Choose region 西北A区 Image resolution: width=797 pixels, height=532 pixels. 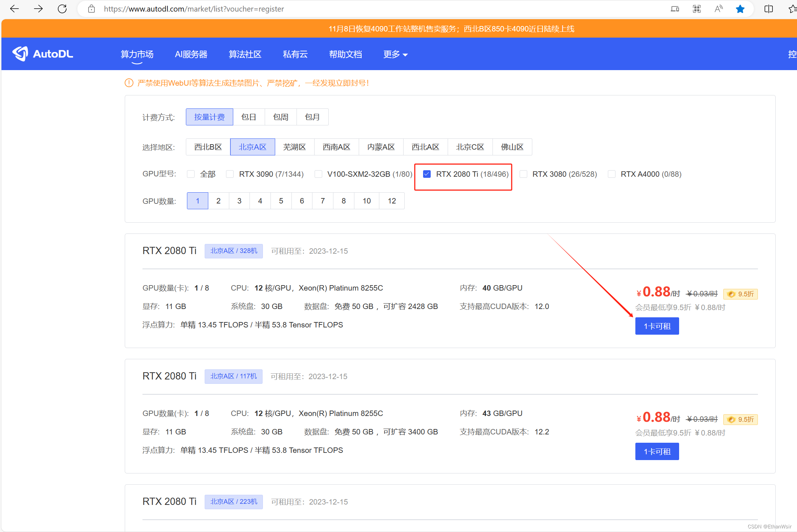point(425,147)
